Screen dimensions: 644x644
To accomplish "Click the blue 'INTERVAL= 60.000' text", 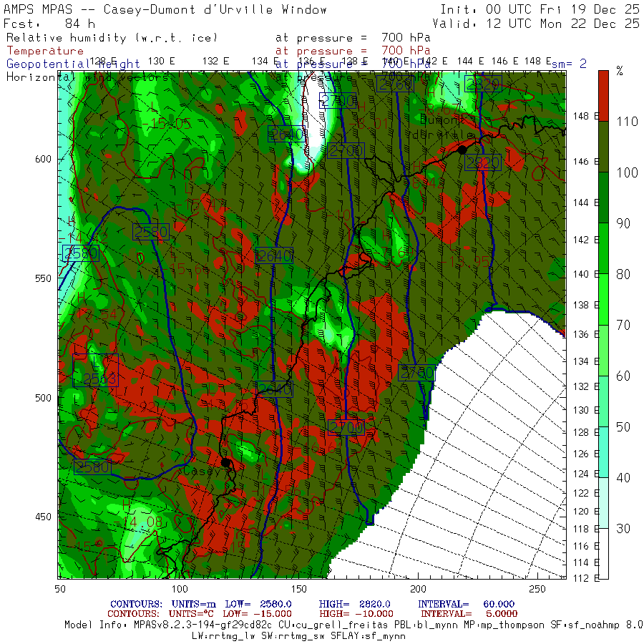I will [x=466, y=604].
